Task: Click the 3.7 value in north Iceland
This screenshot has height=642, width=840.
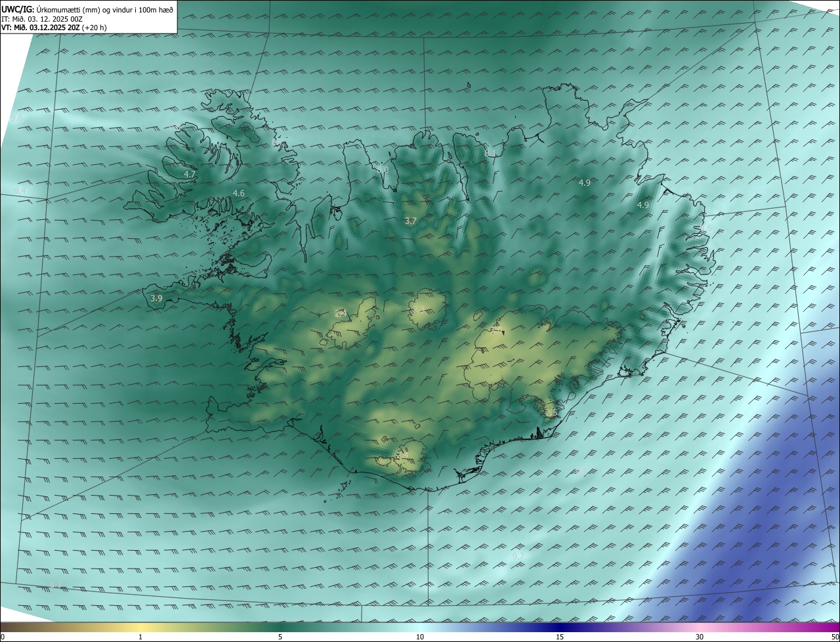Action: tap(410, 221)
